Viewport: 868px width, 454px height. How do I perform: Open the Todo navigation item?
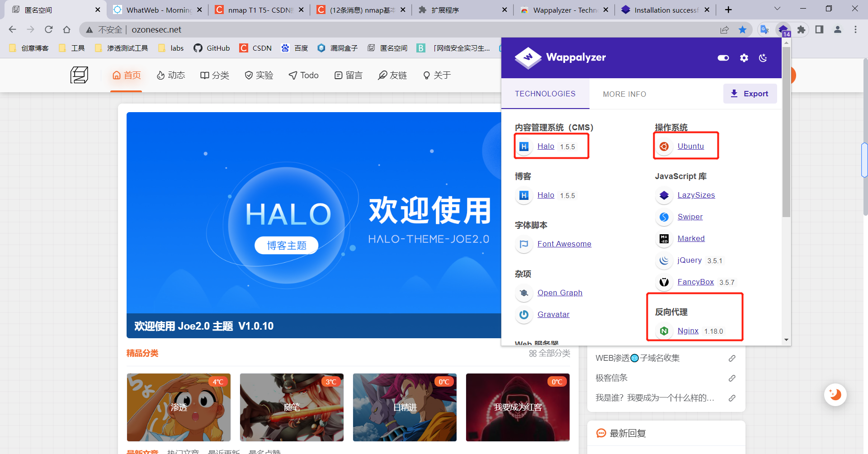pyautogui.click(x=304, y=75)
